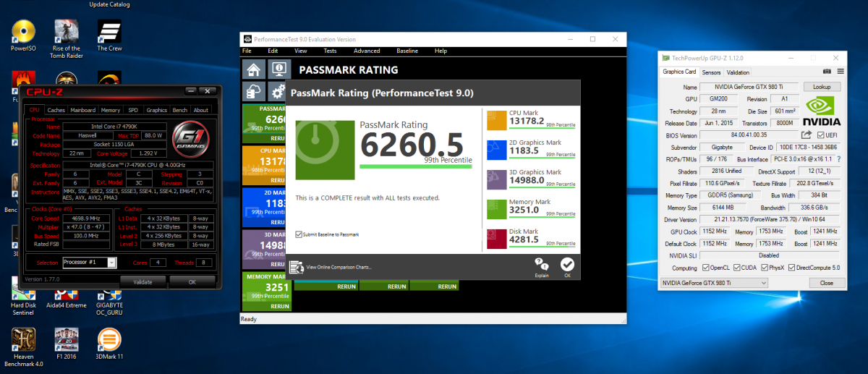The width and height of the screenshot is (868, 374).
Task: Click OK button in CPU-Z
Action: [192, 281]
